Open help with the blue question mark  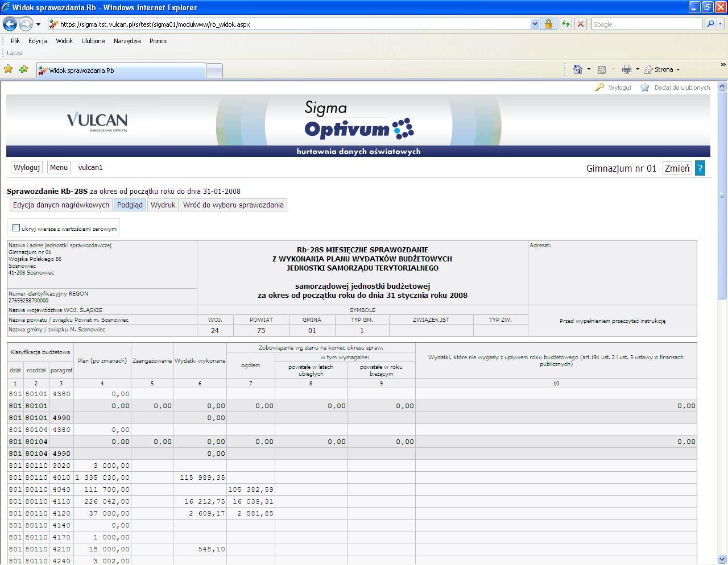pyautogui.click(x=700, y=168)
